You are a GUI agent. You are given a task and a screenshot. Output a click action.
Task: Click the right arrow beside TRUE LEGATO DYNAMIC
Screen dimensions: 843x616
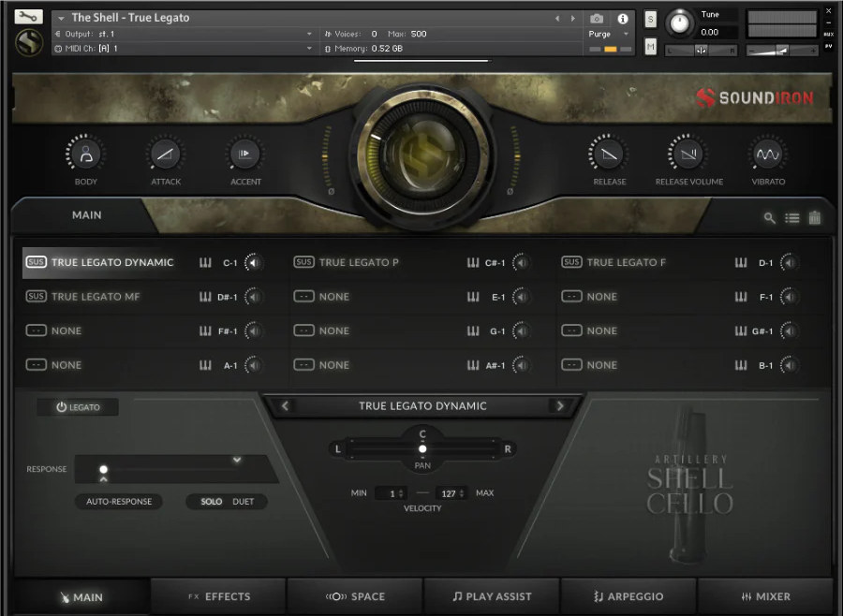tap(559, 406)
